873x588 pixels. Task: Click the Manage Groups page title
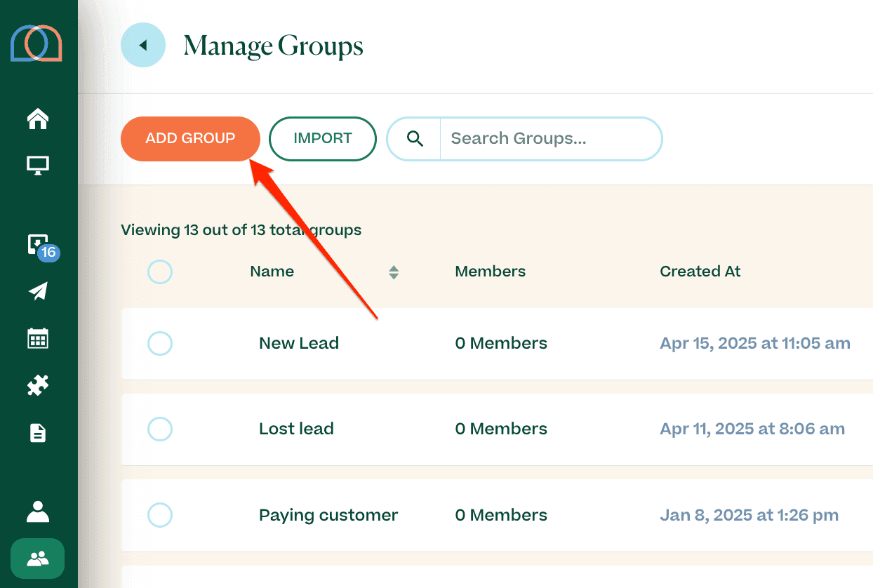click(274, 46)
